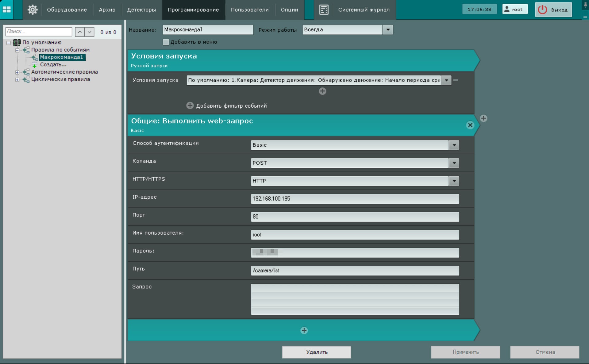Click the layouts grid icon at top-left
This screenshot has width=589, height=364.
[x=6, y=10]
